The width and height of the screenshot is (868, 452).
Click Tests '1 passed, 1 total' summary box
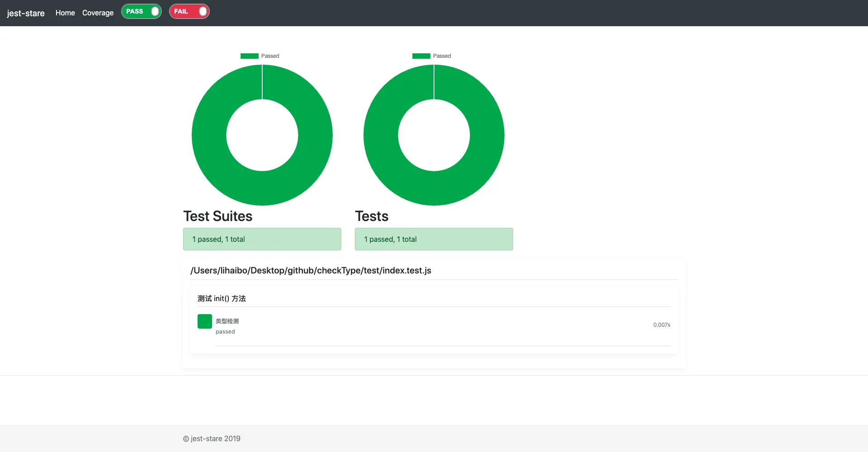434,239
